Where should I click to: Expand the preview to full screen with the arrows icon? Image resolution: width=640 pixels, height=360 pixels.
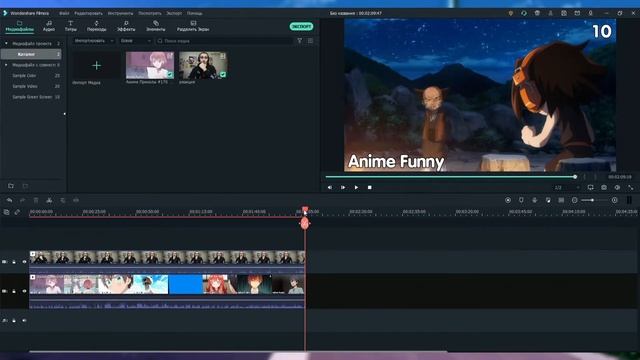click(x=631, y=187)
